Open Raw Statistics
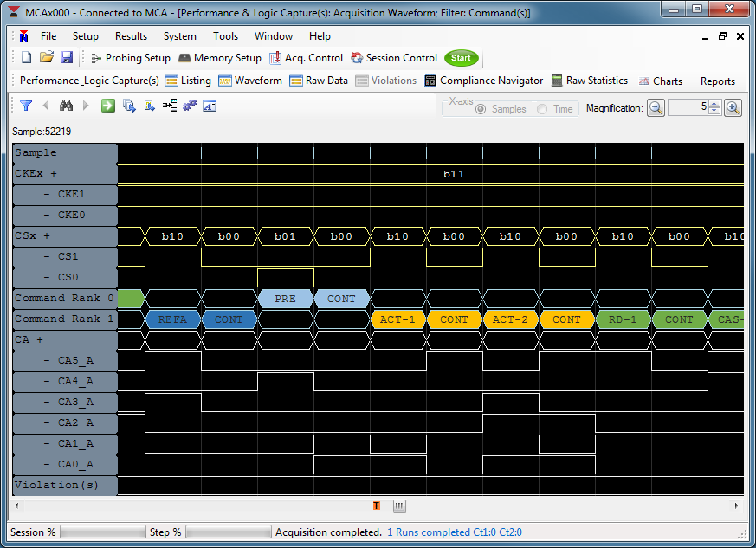Screen dimensions: 756x548 point(590,81)
